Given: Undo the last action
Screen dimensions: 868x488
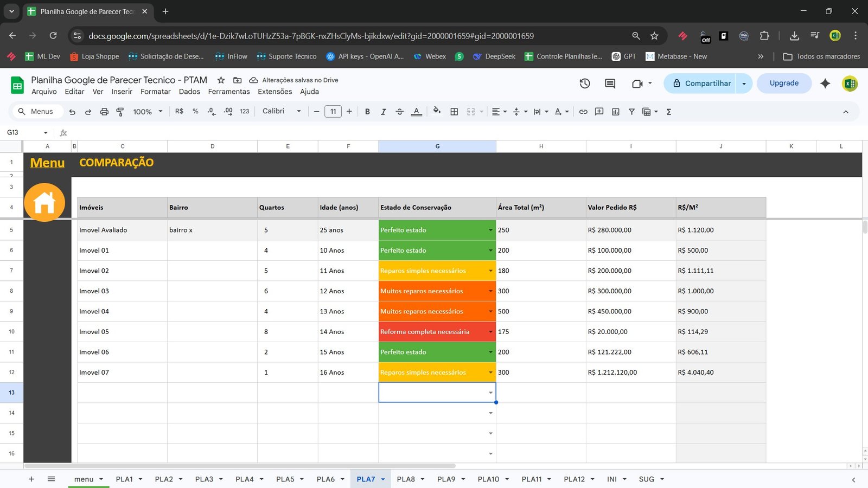Looking at the screenshot, I should pyautogui.click(x=72, y=112).
